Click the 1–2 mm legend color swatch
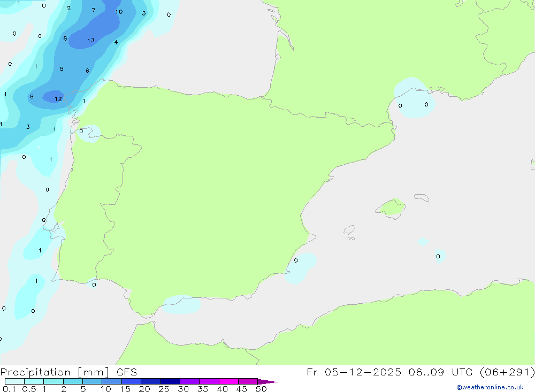This screenshot has height=392, width=535. coord(53,381)
